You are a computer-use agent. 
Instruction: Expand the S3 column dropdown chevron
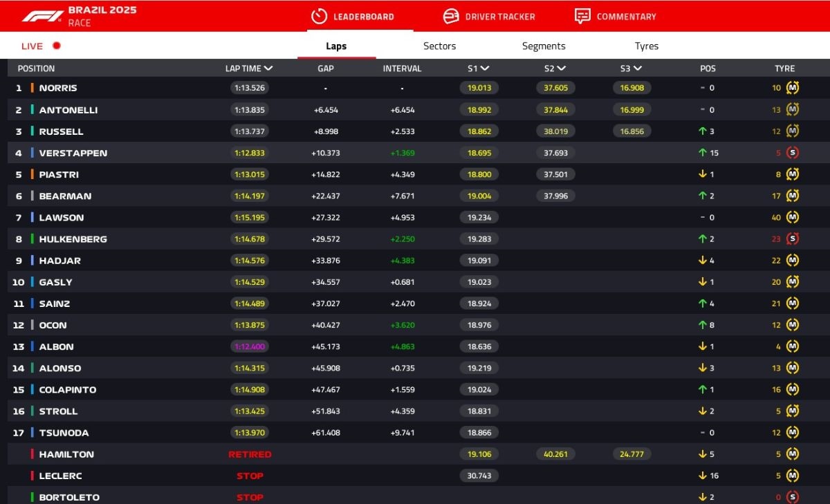click(638, 68)
